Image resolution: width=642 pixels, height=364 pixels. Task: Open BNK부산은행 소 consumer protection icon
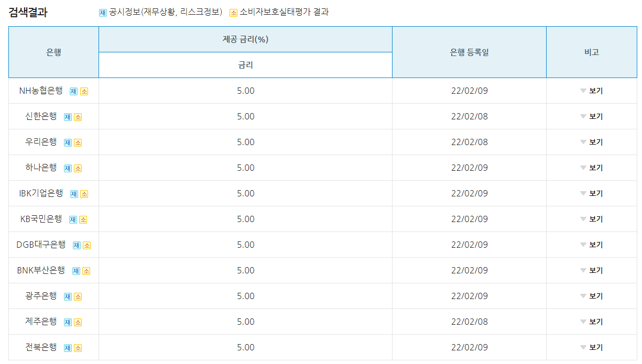click(x=86, y=271)
